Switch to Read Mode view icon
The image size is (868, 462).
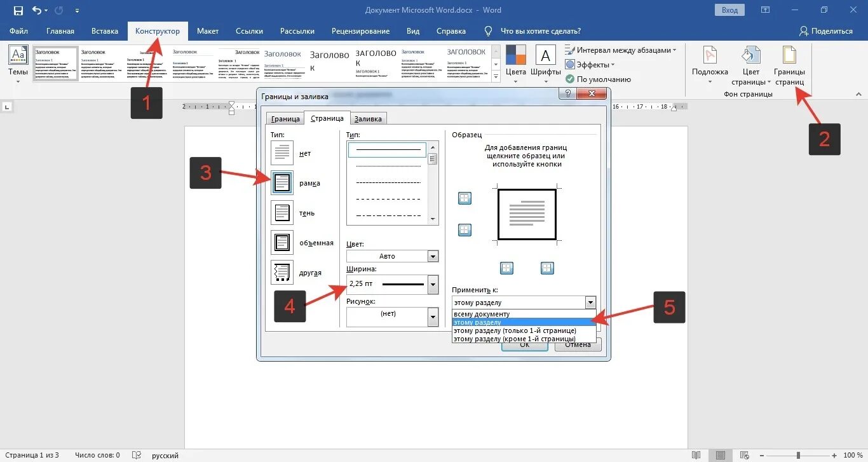click(x=696, y=455)
